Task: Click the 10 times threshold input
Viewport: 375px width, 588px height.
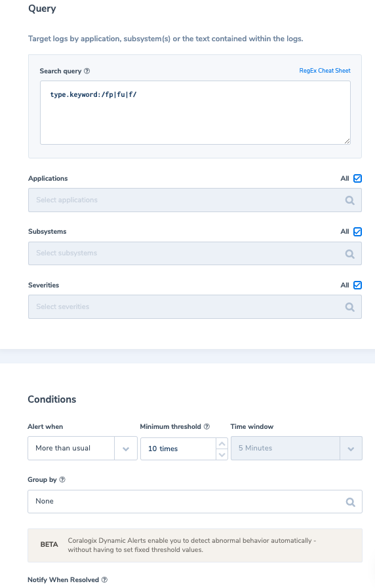Action: pos(178,449)
